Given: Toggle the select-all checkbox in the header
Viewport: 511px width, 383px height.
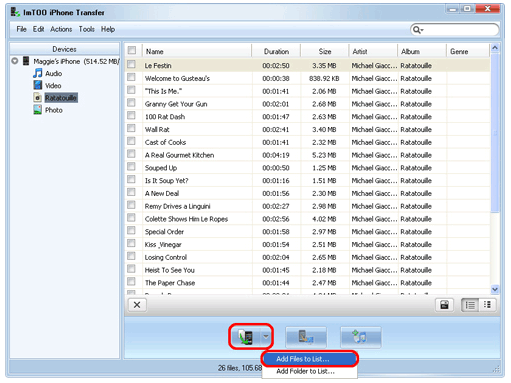Looking at the screenshot, I should (x=132, y=50).
